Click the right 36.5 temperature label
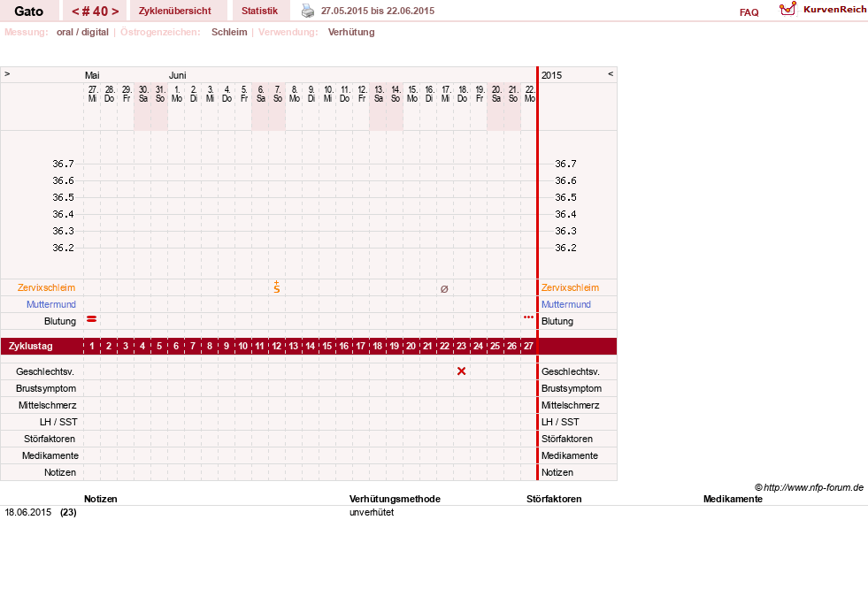This screenshot has height=604, width=868. tap(565, 197)
